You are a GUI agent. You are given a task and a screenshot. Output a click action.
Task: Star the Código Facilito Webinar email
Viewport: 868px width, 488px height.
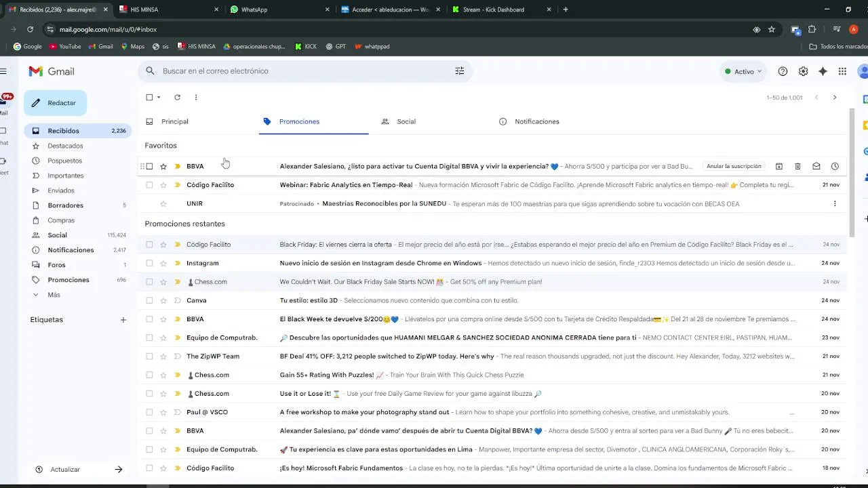click(x=163, y=185)
